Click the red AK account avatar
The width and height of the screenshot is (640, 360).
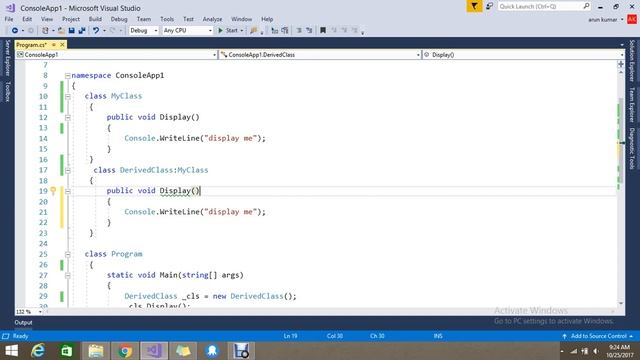(x=632, y=19)
